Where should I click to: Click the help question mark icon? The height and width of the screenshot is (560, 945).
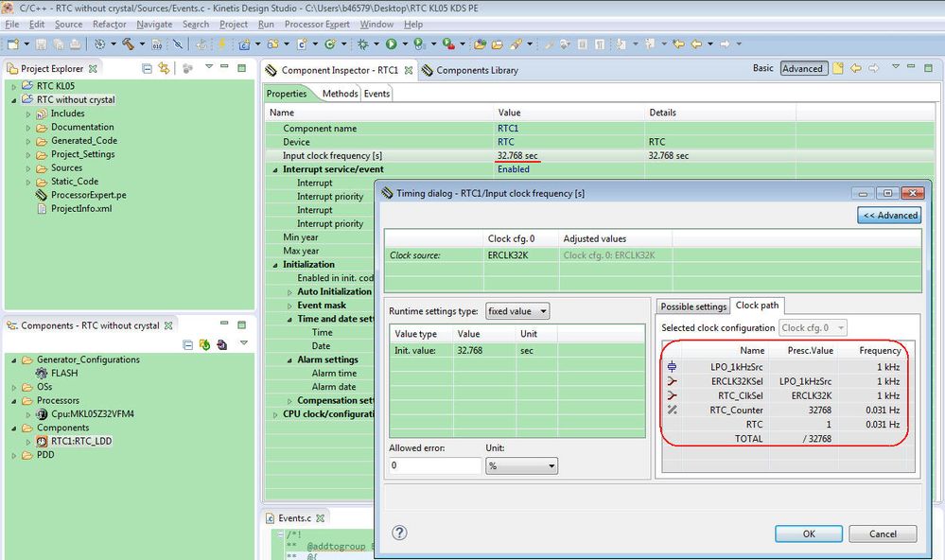(399, 533)
